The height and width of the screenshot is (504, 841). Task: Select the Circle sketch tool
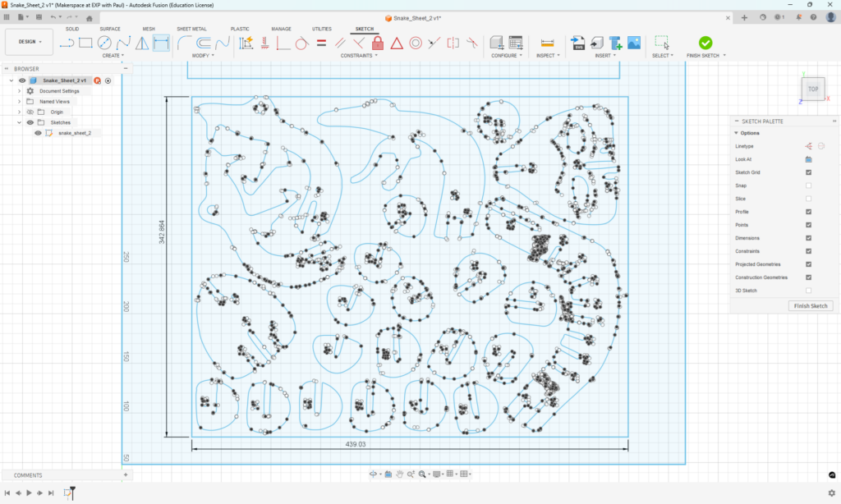tap(104, 43)
